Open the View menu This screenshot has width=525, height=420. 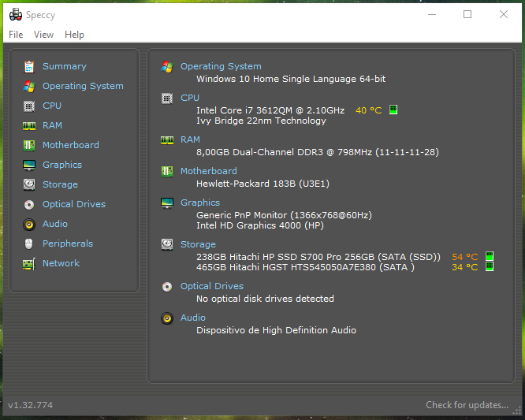coord(43,35)
